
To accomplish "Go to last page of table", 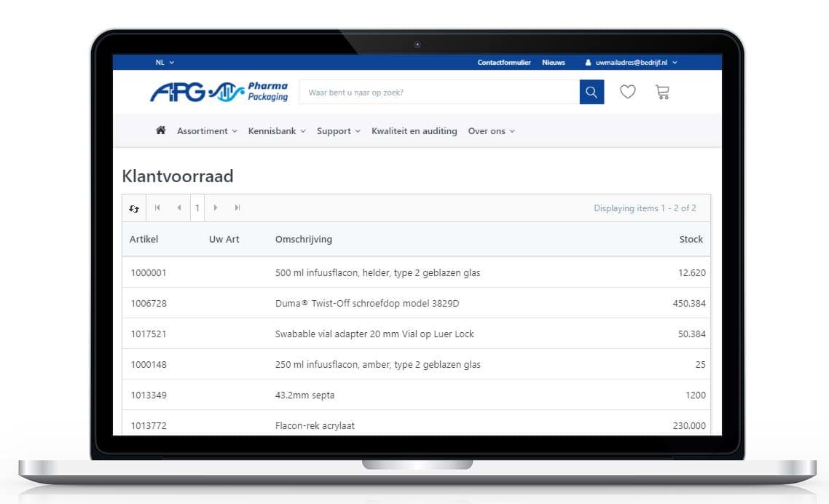I will click(x=237, y=208).
